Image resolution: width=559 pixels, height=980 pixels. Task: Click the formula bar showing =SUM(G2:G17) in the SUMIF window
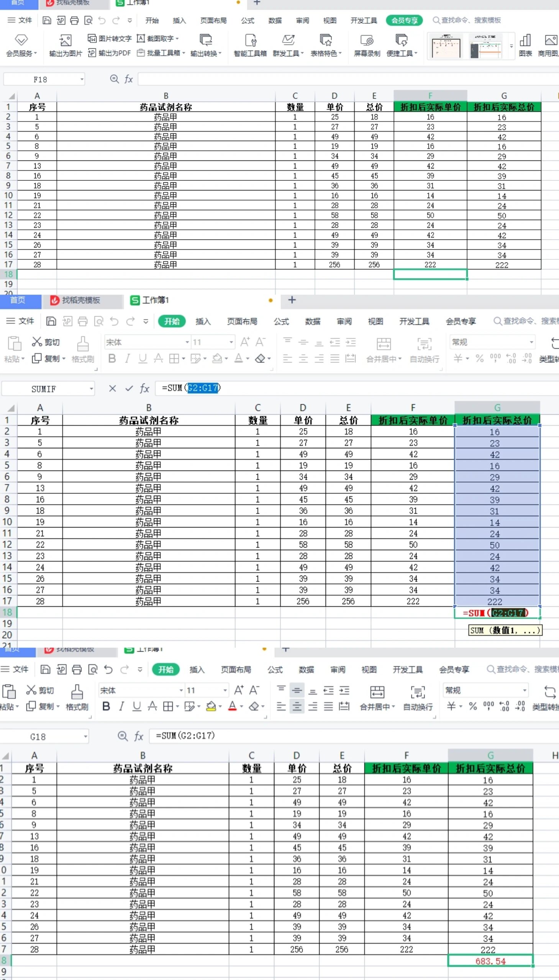pyautogui.click(x=357, y=388)
